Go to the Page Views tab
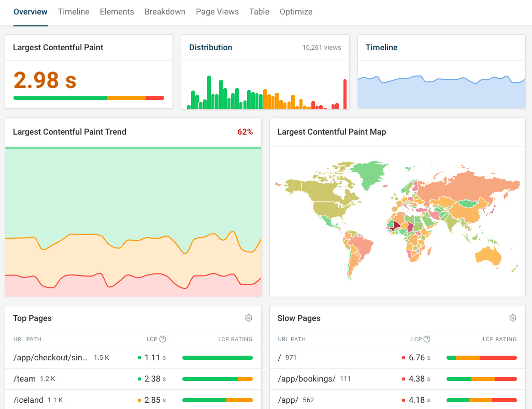The width and height of the screenshot is (532, 409). pos(217,12)
